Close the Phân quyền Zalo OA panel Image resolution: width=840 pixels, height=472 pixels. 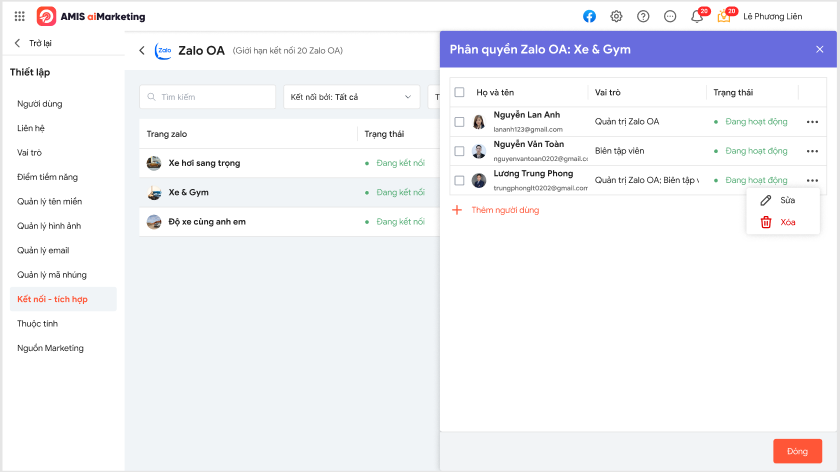point(820,49)
